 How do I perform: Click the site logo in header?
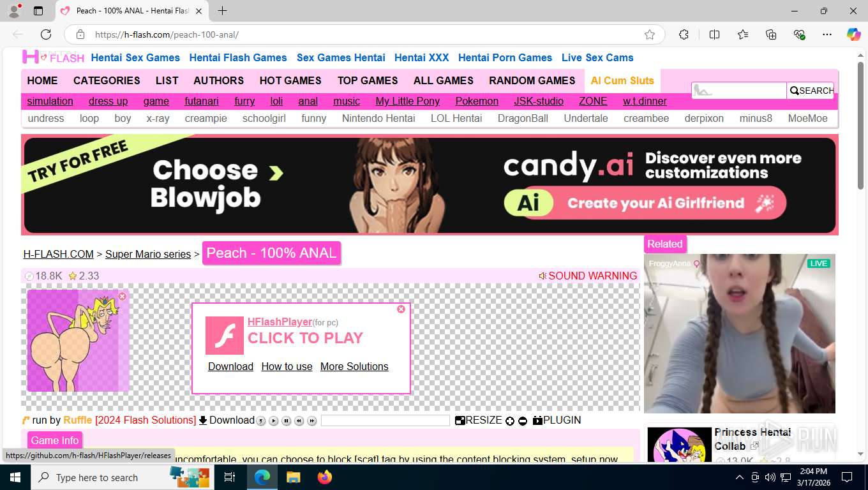(53, 57)
